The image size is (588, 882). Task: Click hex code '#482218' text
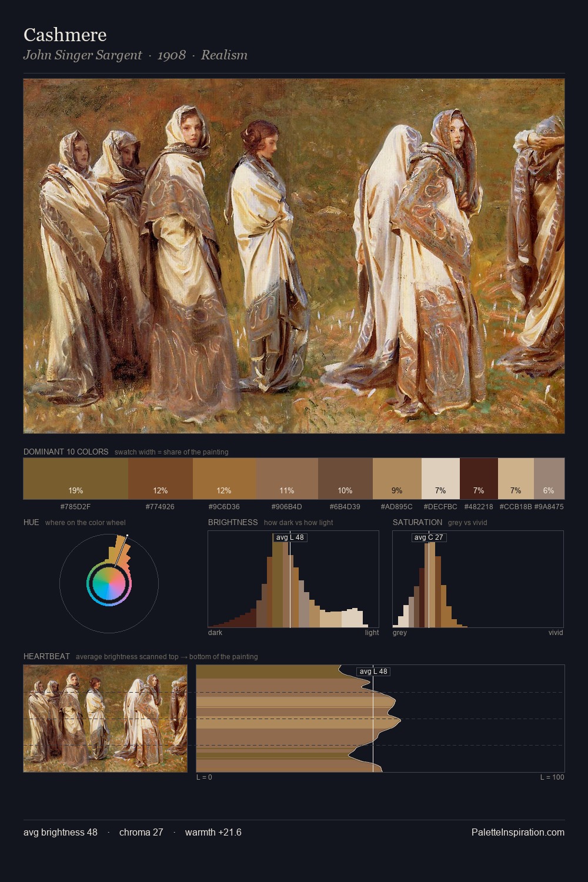(479, 507)
